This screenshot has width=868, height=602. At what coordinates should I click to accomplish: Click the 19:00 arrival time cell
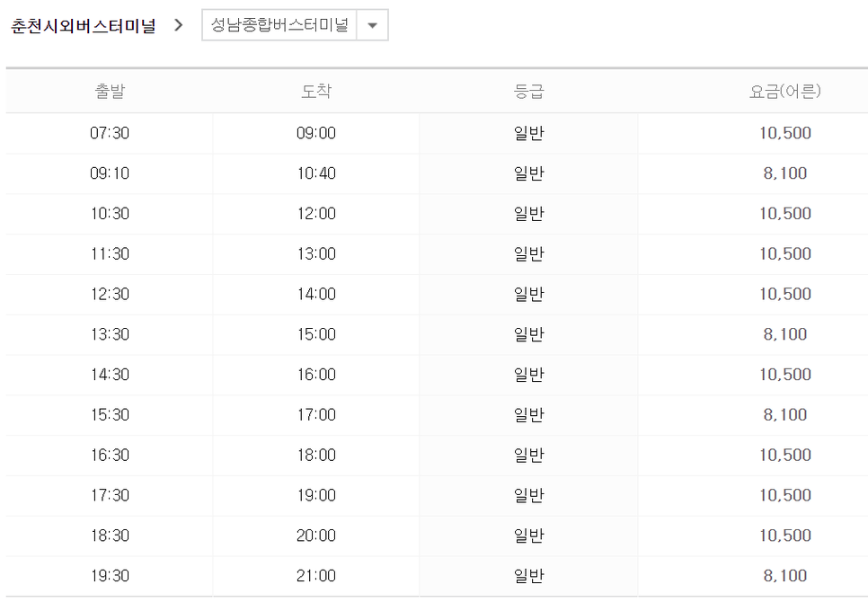[x=316, y=496]
